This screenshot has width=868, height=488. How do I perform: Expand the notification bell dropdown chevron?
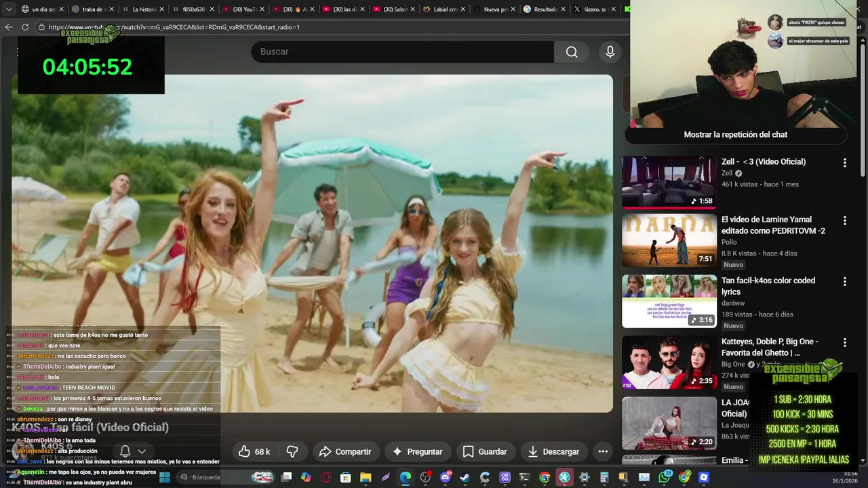coord(142,451)
